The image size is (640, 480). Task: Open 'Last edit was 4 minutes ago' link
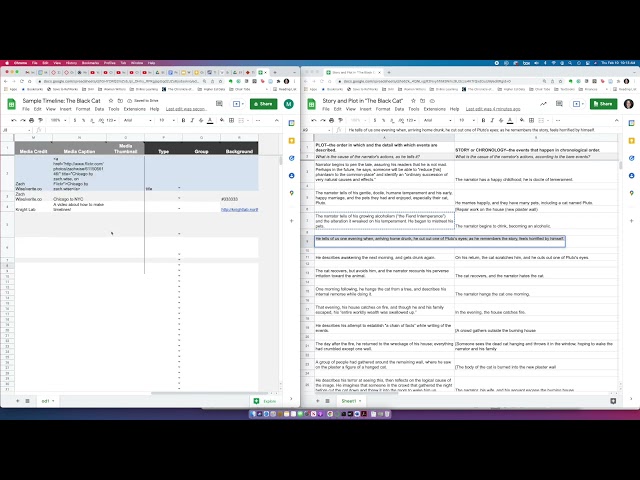tap(493, 109)
